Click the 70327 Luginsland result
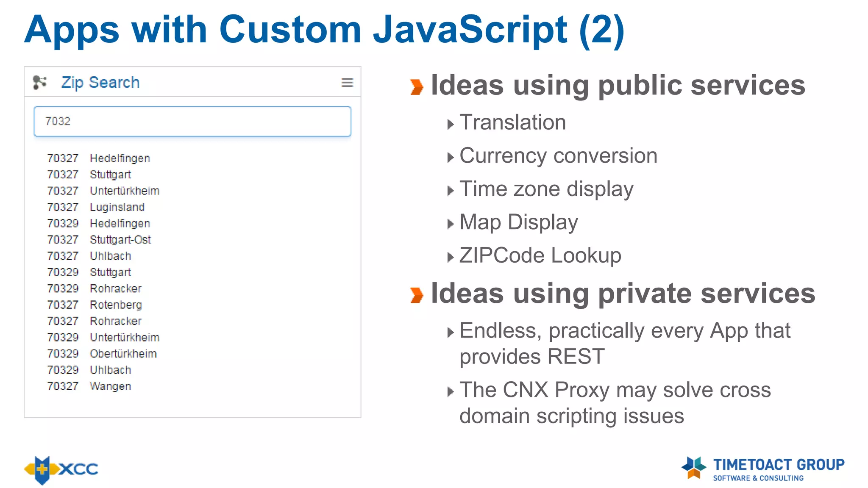 (96, 207)
